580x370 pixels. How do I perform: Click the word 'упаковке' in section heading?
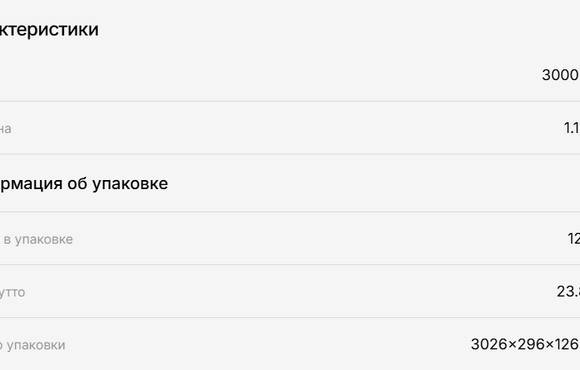130,184
